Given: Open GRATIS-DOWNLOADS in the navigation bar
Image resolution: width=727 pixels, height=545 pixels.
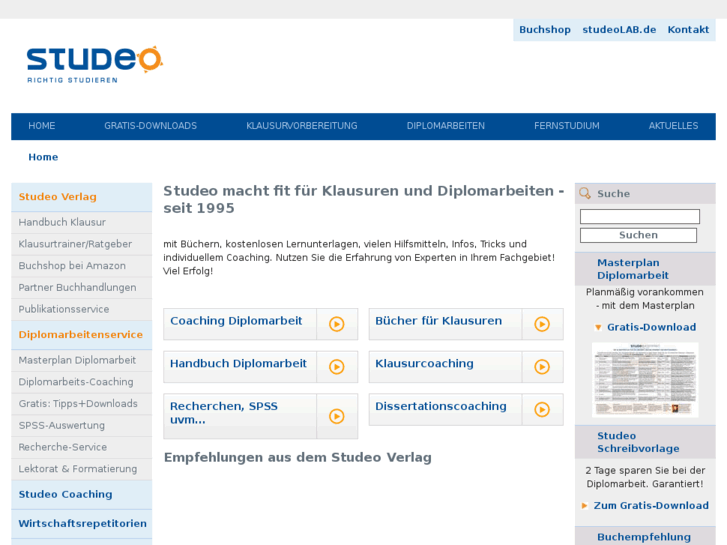Looking at the screenshot, I should [x=151, y=126].
